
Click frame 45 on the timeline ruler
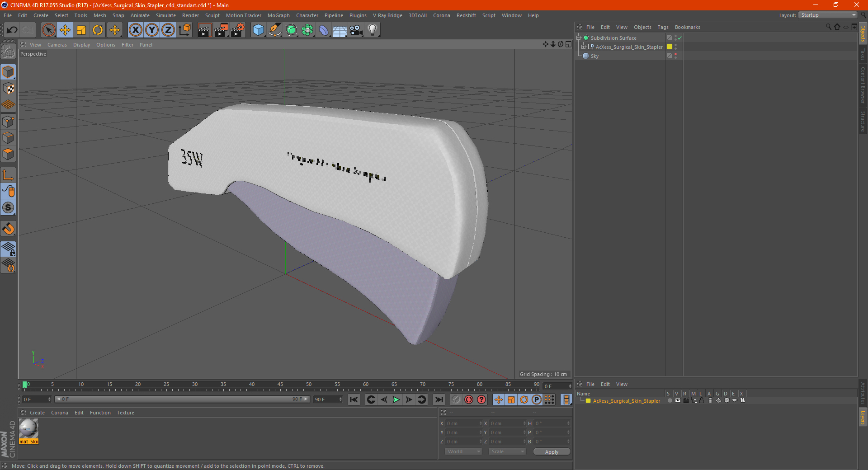280,385
